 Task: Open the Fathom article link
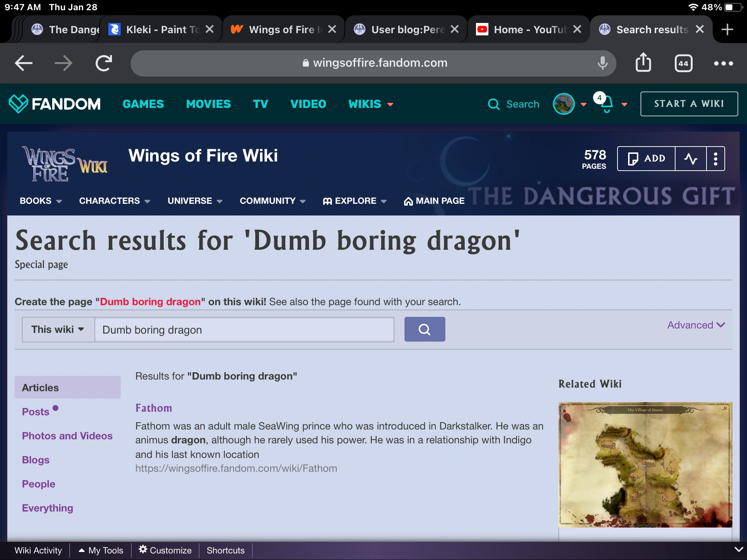(154, 408)
